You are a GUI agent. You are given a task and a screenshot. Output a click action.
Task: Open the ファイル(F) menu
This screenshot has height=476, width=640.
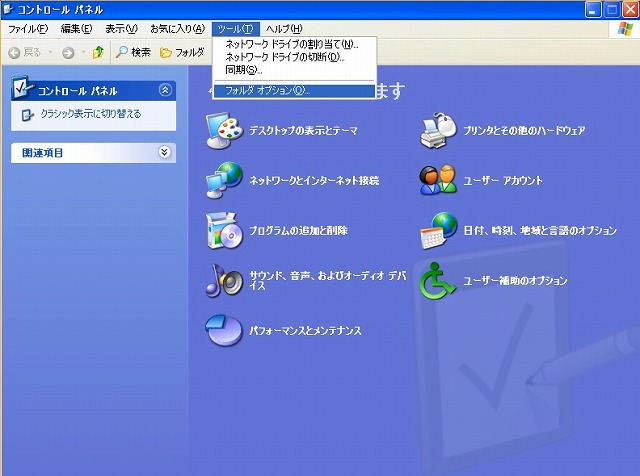pos(28,29)
